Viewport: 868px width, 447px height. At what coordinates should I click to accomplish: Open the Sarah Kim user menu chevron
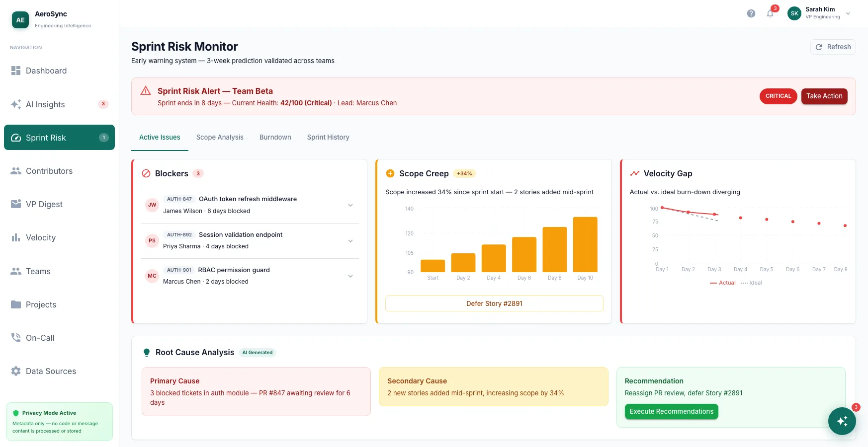pos(848,13)
